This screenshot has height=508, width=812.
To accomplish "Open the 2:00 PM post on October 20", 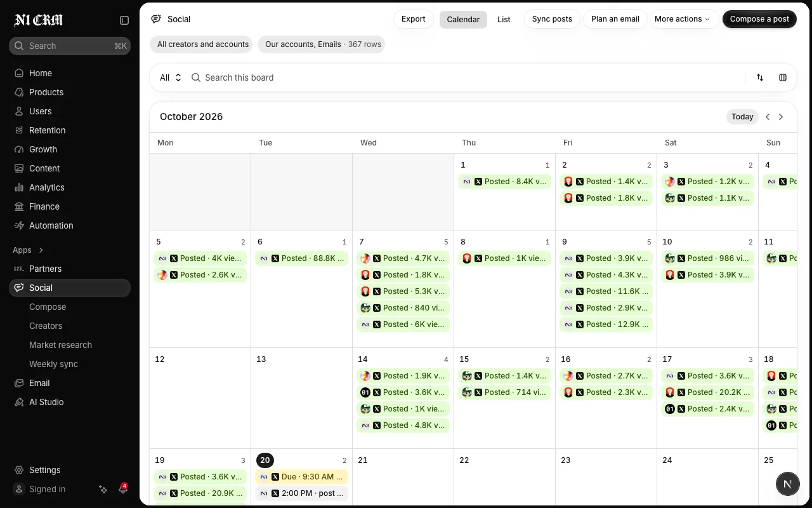I will 301,493.
